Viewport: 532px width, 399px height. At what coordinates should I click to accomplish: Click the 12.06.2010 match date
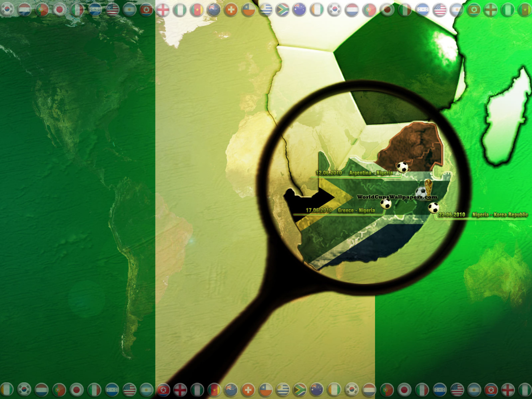pos(328,173)
